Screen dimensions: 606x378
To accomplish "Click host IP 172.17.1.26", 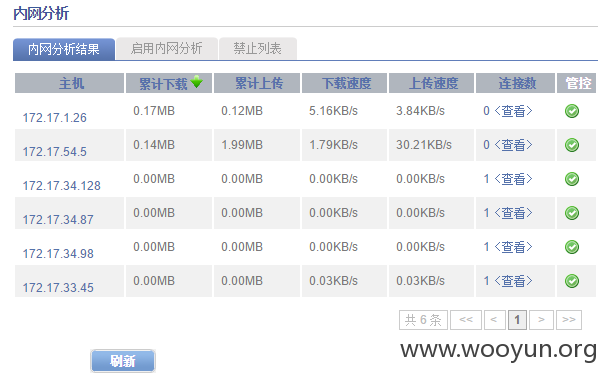I will (54, 118).
